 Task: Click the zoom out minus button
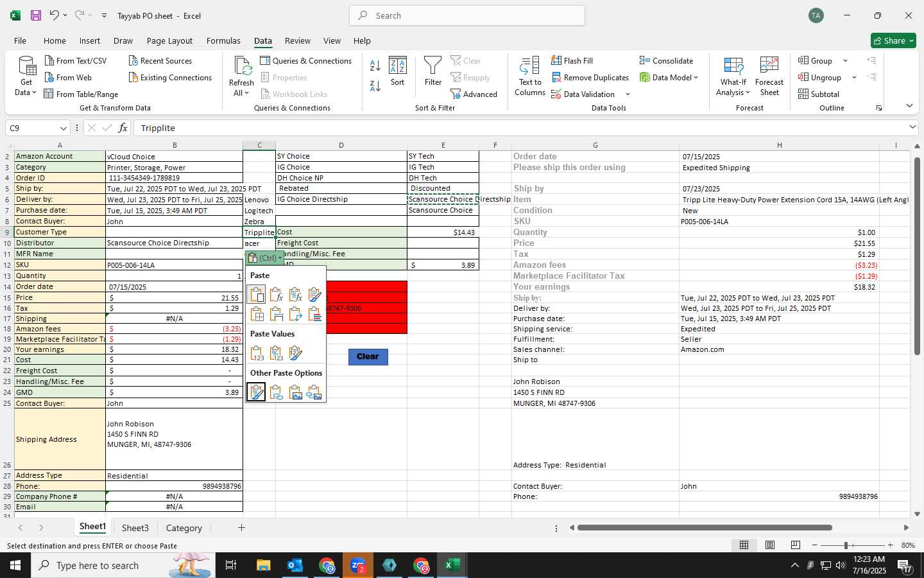point(815,545)
